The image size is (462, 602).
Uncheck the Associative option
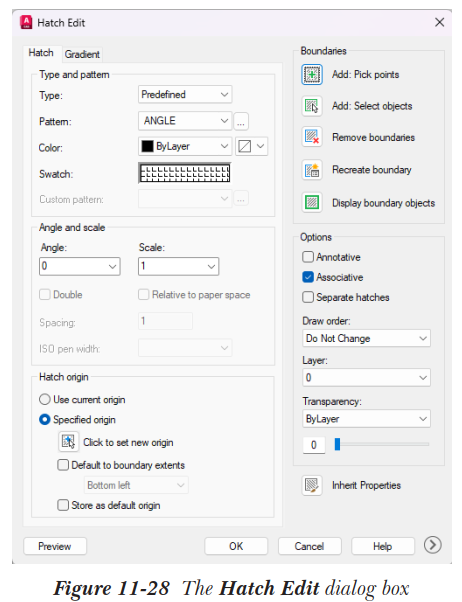(x=308, y=277)
